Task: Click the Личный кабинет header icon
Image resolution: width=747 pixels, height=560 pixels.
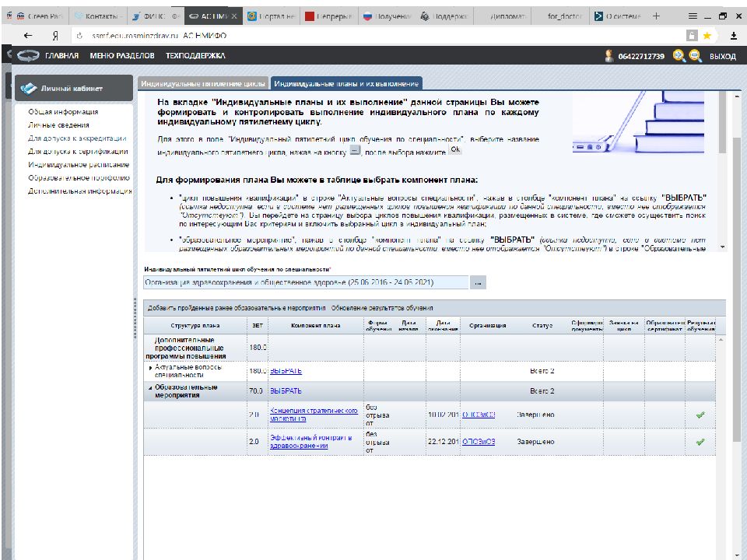Action: click(29, 88)
